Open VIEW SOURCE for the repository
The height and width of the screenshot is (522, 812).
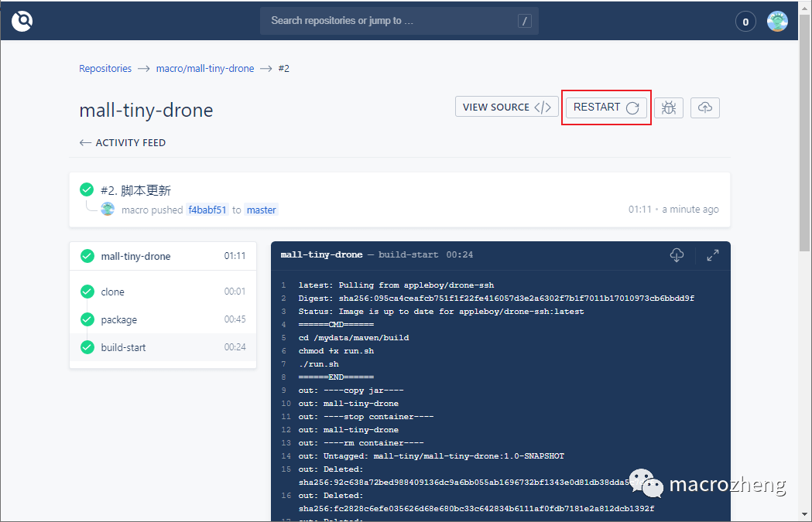coord(506,107)
